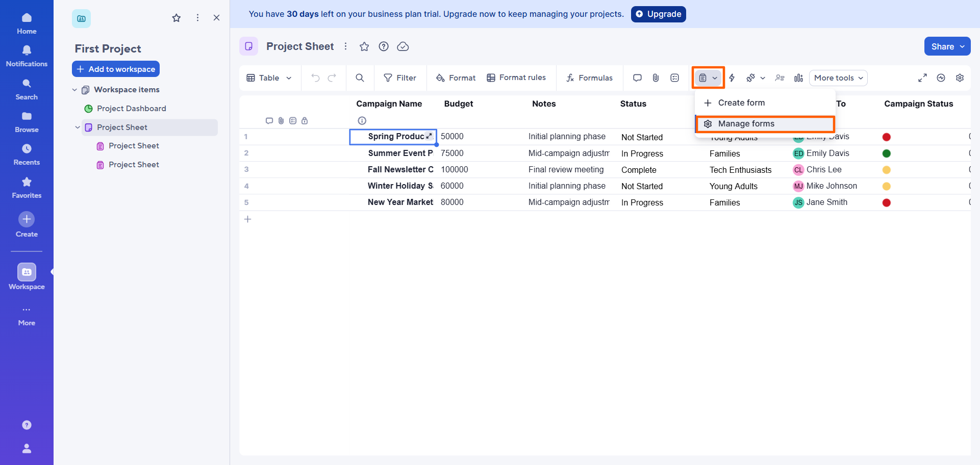This screenshot has height=465, width=980.
Task: Open Project Dashboard item
Action: [x=132, y=109]
